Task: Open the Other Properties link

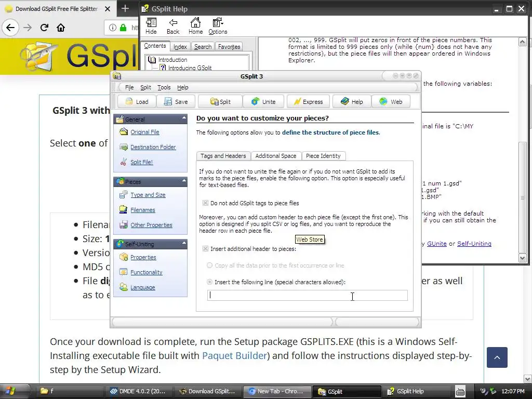Action: [151, 225]
